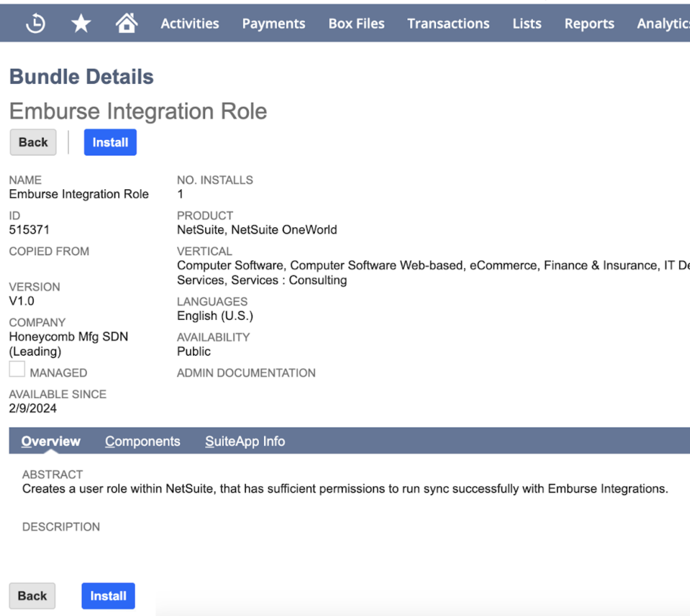Image resolution: width=690 pixels, height=616 pixels.
Task: Select the Overview tab
Action: (x=51, y=441)
